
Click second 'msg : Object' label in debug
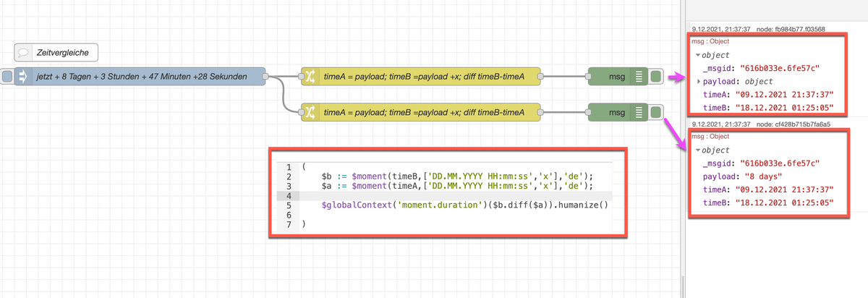[x=711, y=137]
